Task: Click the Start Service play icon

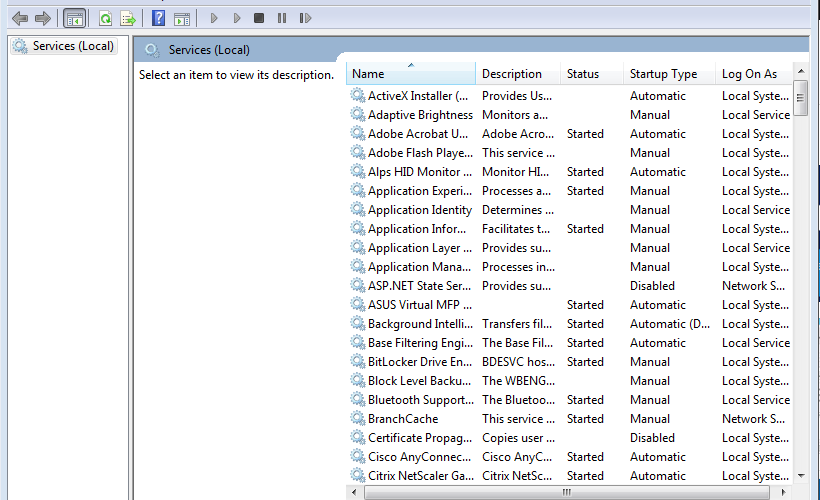Action: coord(214,18)
